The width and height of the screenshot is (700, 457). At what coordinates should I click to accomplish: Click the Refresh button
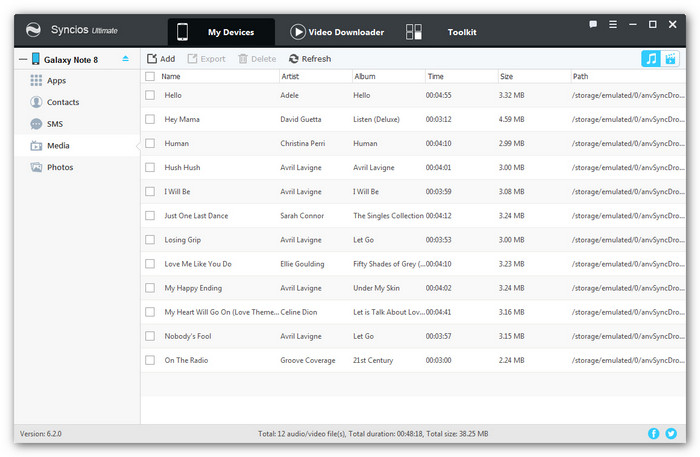310,59
